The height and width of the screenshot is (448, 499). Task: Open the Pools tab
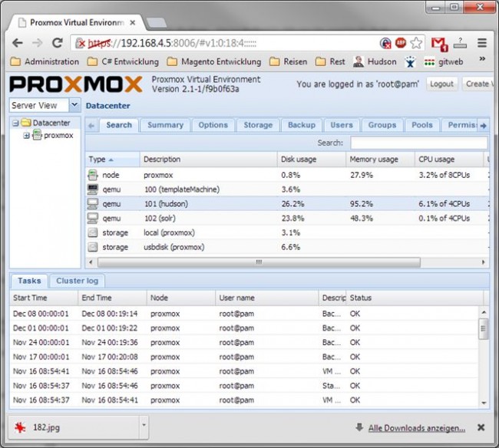[422, 125]
